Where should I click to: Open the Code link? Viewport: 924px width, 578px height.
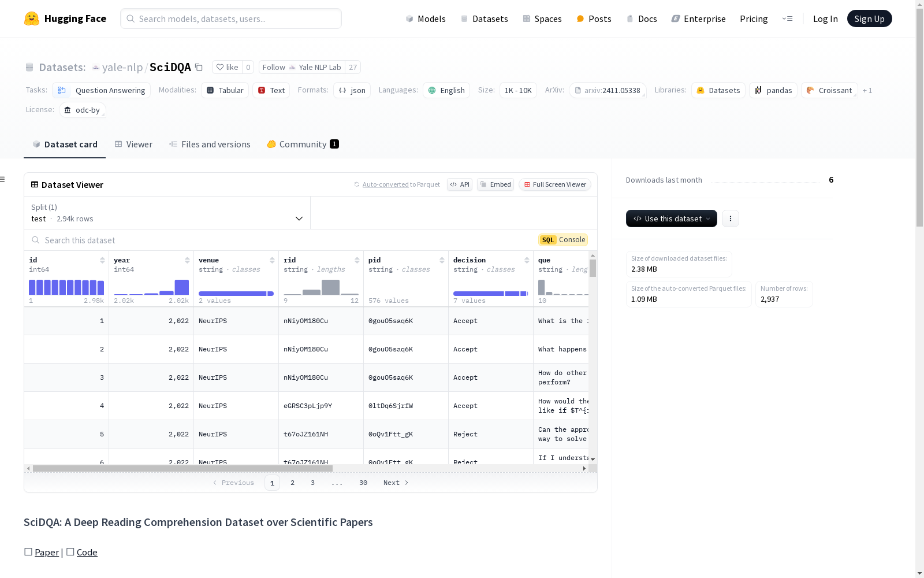click(x=87, y=552)
